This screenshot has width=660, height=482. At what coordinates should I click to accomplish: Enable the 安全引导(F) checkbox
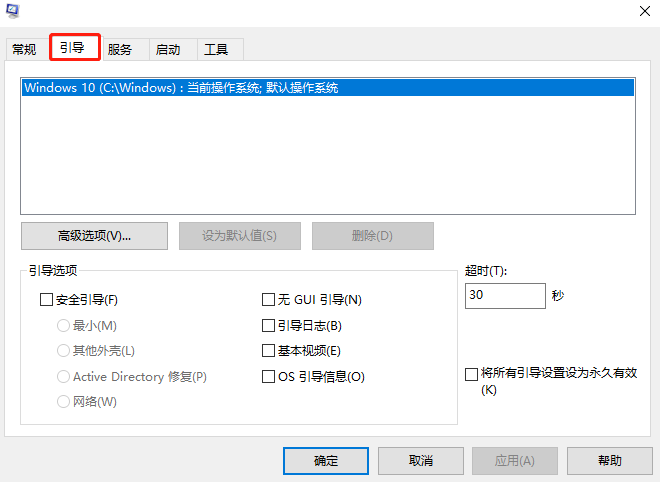click(46, 299)
